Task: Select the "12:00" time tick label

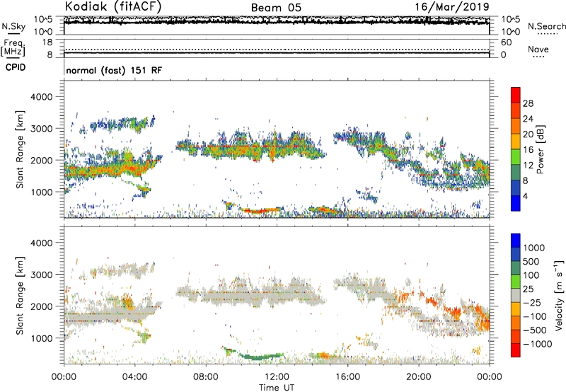Action: tap(277, 377)
